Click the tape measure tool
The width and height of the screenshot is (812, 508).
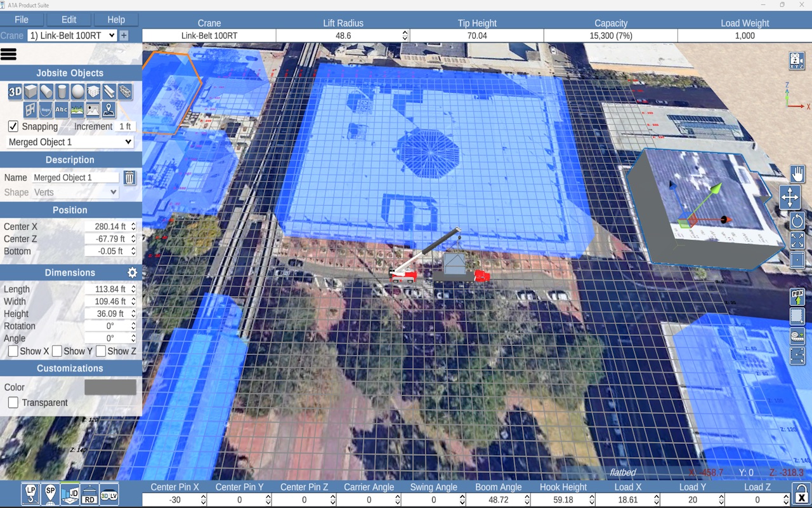pos(797,336)
